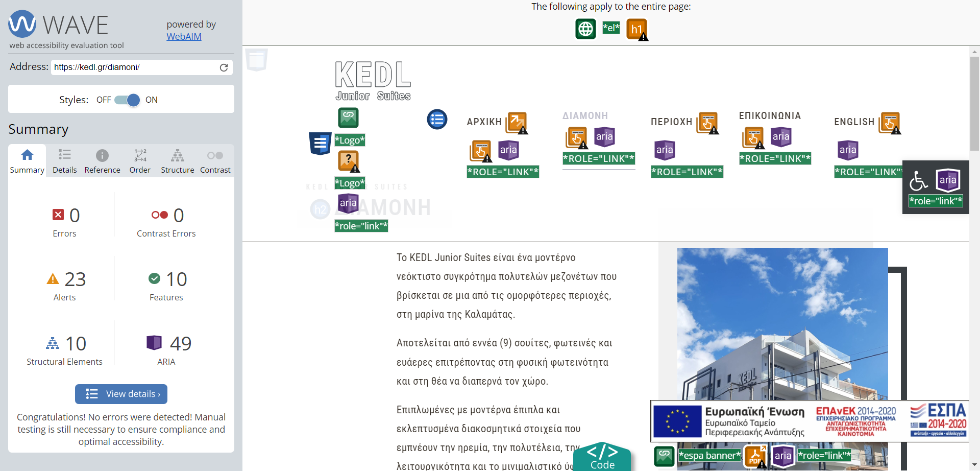The height and width of the screenshot is (471, 980).
Task: Click the orange alert icon below ΑΡΧΙΚΗ
Action: pyautogui.click(x=481, y=151)
